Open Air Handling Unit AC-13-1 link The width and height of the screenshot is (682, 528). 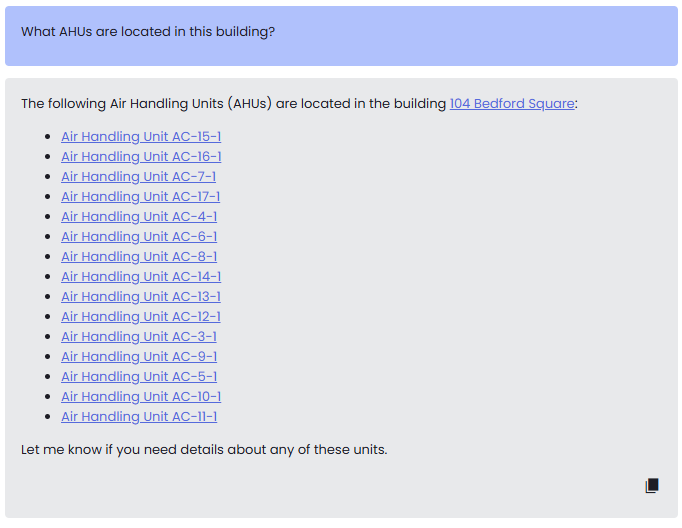(141, 297)
